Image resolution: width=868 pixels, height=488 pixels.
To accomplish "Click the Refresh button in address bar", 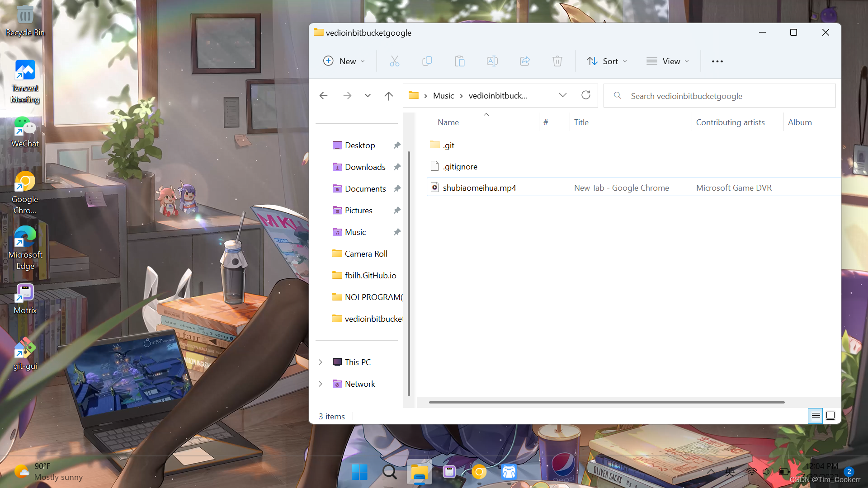I will (x=586, y=95).
